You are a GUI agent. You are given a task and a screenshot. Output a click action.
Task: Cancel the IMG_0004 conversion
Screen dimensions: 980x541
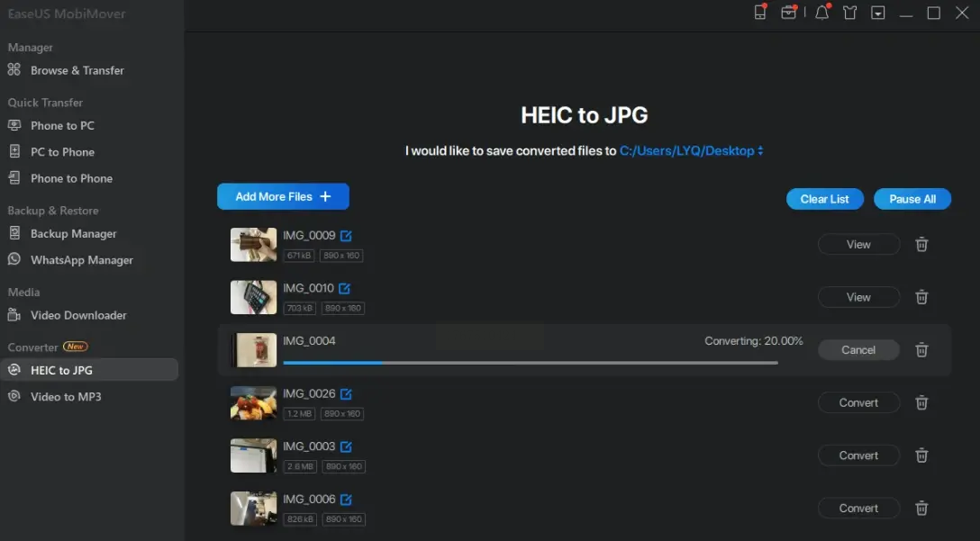pos(858,350)
